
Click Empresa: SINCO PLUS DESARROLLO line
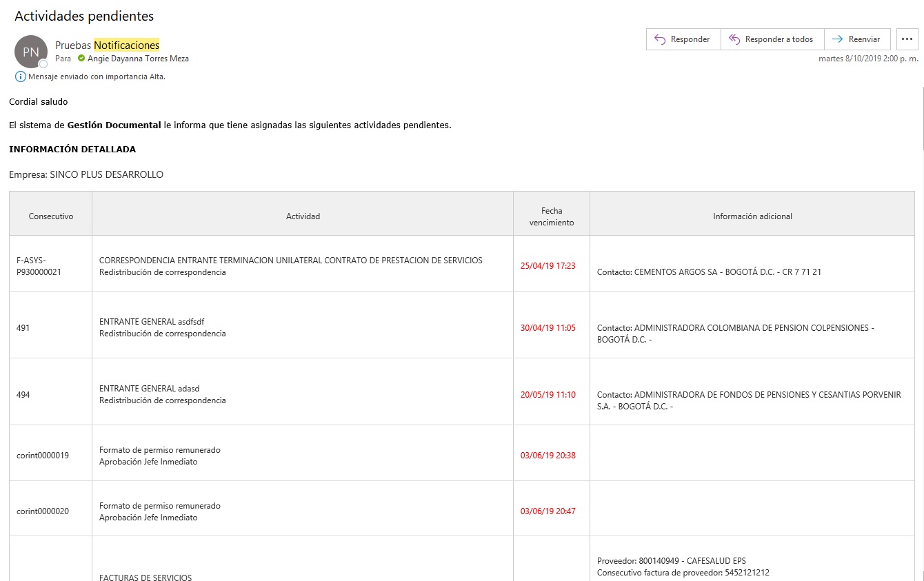(86, 175)
